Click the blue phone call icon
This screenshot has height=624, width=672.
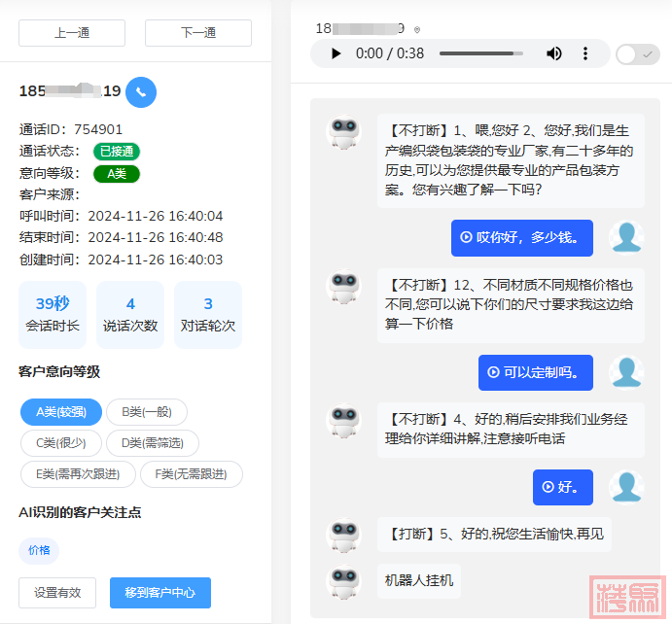141,92
